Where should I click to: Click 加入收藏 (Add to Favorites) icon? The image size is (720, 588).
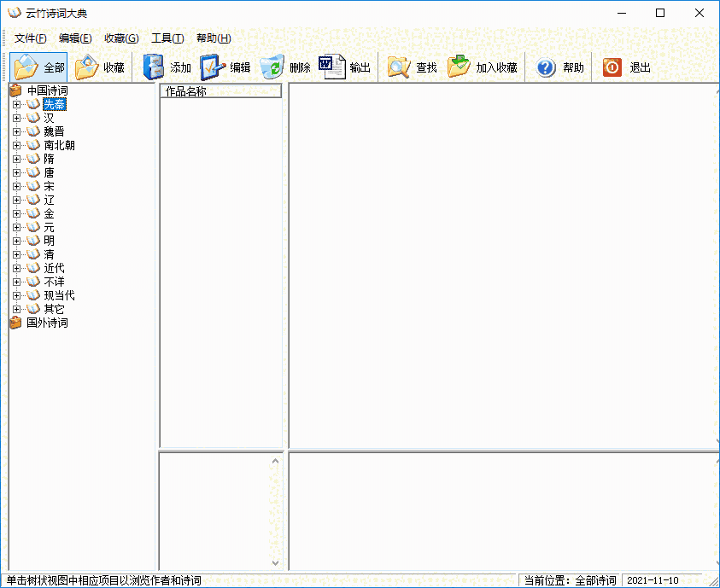pos(459,67)
